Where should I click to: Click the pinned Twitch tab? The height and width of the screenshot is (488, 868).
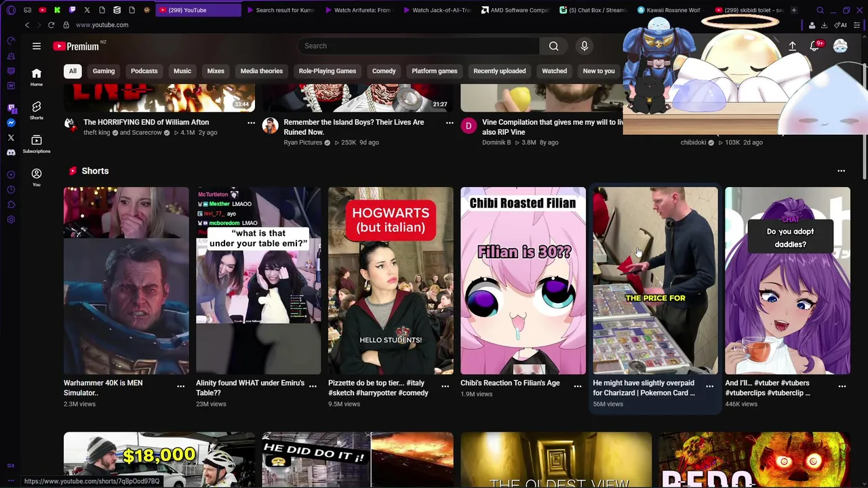(72, 10)
